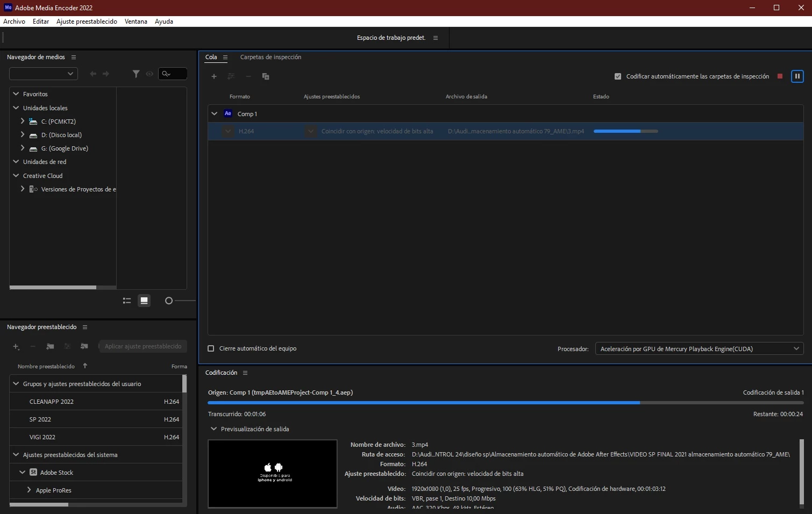Pause the encoding queue
Screen dimensions: 812x514
(797, 76)
